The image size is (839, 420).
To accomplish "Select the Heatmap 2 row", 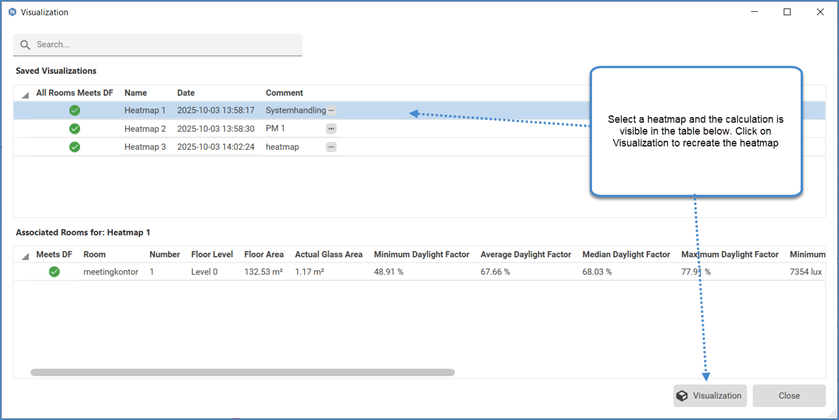I will tap(200, 129).
